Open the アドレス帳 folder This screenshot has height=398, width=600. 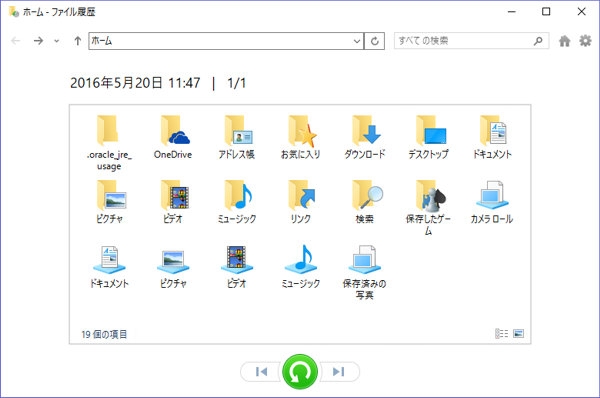[236, 137]
